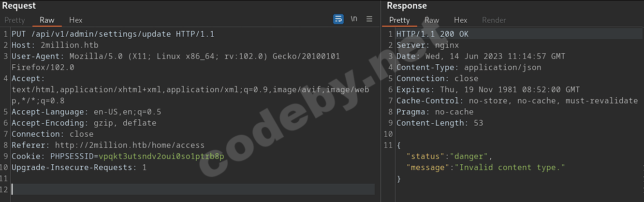Viewport: 644px width, 202px height.
Task: Click the HTTP/1.1 200 OK status line
Action: 432,34
